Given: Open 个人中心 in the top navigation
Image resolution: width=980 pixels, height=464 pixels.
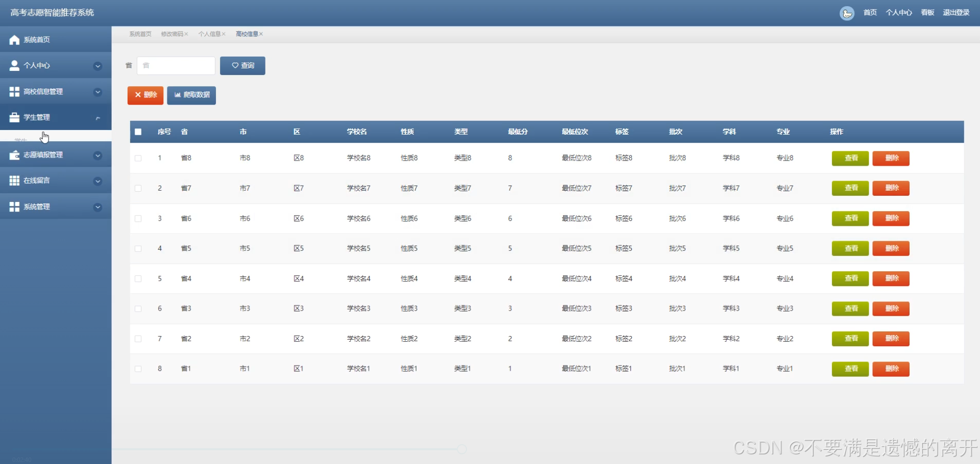Looking at the screenshot, I should click(899, 13).
